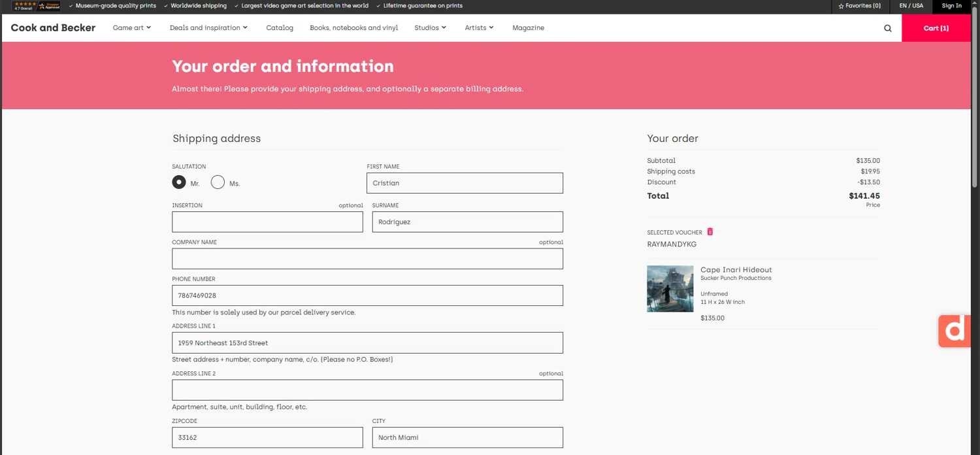Go to the Magazine section
The height and width of the screenshot is (455, 980).
tap(528, 28)
